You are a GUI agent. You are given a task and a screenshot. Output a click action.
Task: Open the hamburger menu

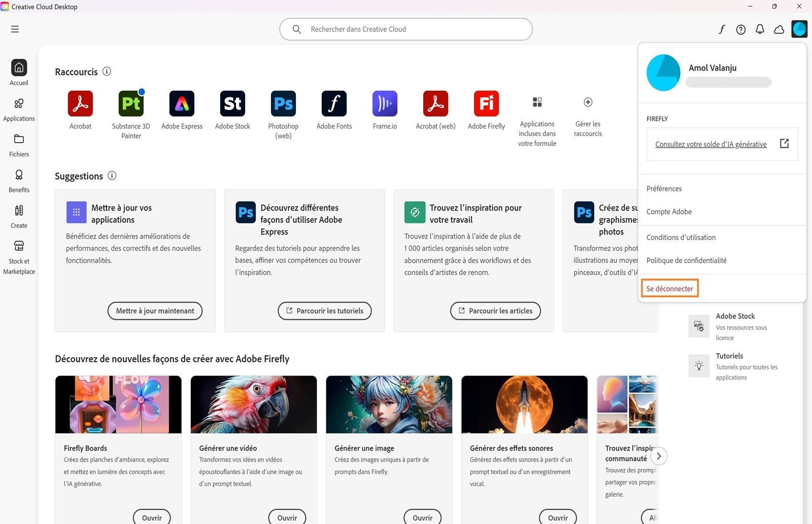tap(15, 29)
